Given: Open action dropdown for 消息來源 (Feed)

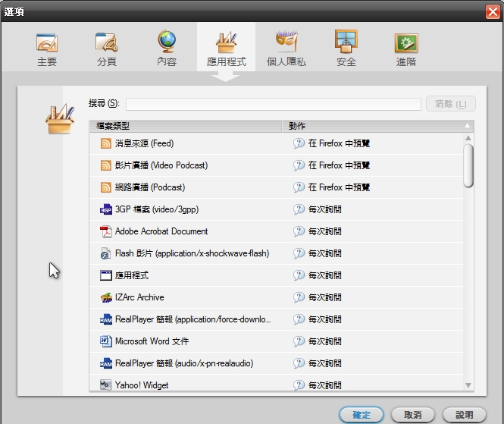Looking at the screenshot, I should coord(371,143).
